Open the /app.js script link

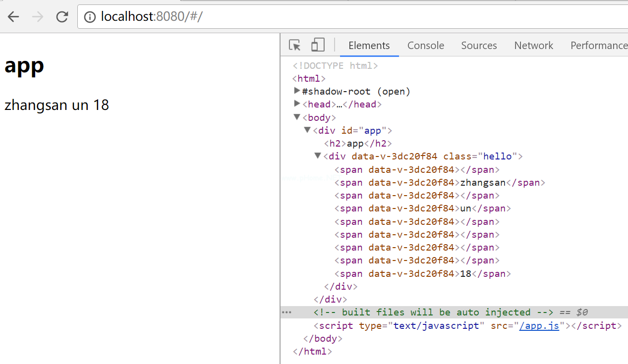(x=539, y=326)
